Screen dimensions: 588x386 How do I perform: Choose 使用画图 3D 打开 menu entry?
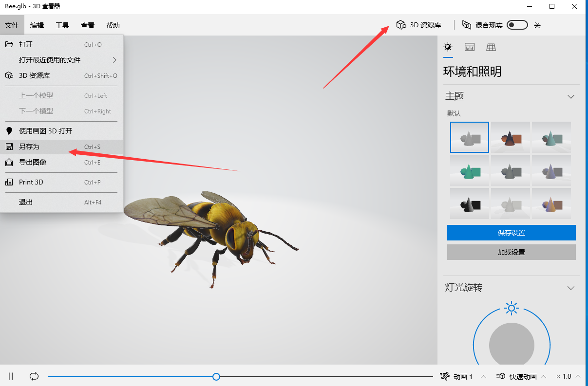[x=61, y=131]
